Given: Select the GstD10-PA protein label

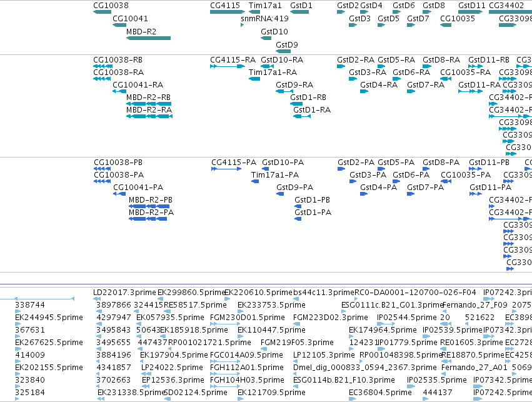Looking at the screenshot, I should (283, 163).
